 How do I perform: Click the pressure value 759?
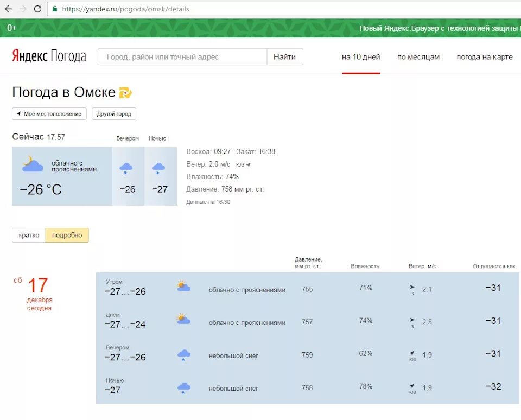pos(307,355)
